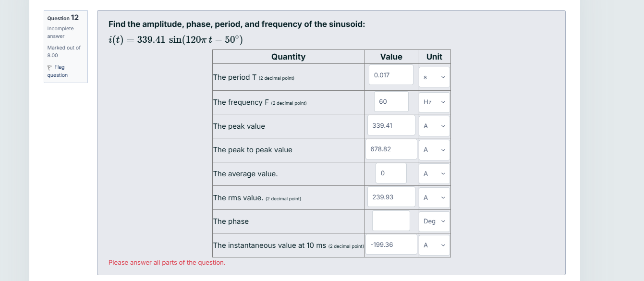This screenshot has width=644, height=281.
Task: Open the peak-to-peak unit dropdown
Action: pos(434,149)
